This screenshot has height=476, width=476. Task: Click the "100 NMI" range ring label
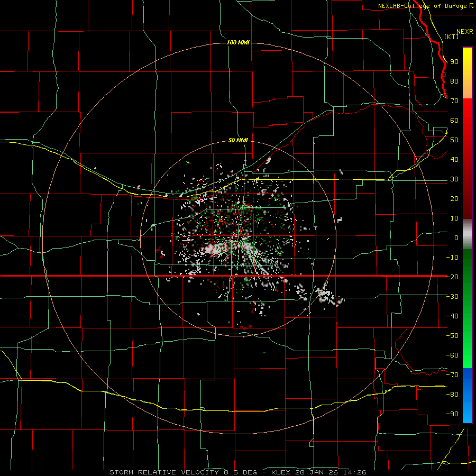[238, 42]
